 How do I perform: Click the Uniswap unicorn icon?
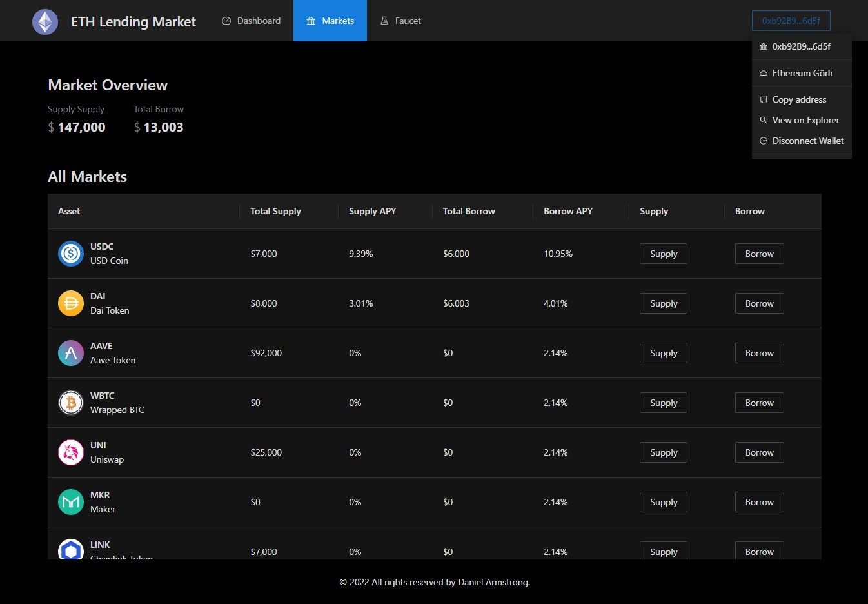[71, 452]
